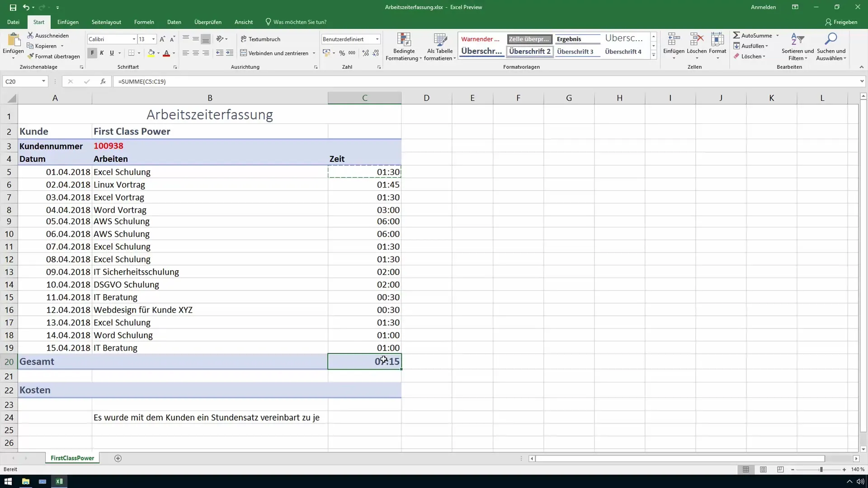Apply percent number format
Screen dimensions: 868x488
342,53
